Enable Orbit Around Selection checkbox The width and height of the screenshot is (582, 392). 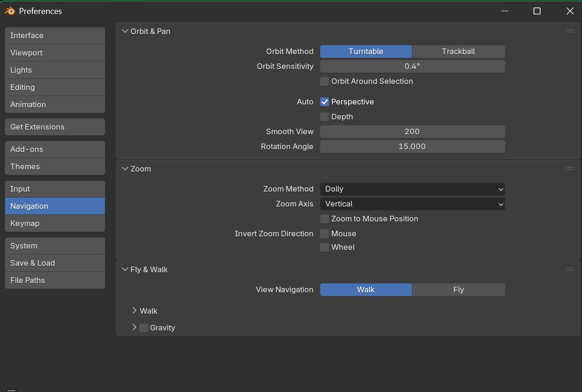[x=324, y=81]
